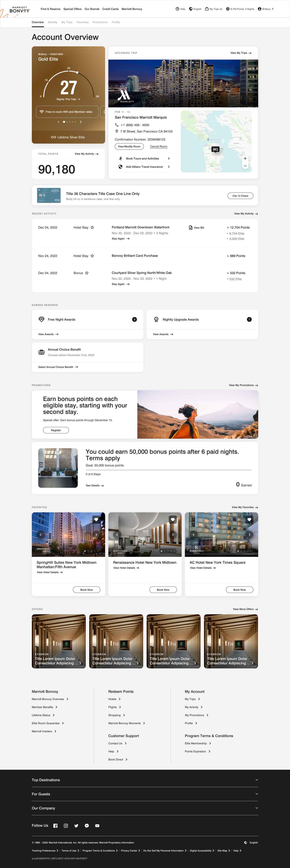Click the bonus points progress bar

click(x=168, y=470)
